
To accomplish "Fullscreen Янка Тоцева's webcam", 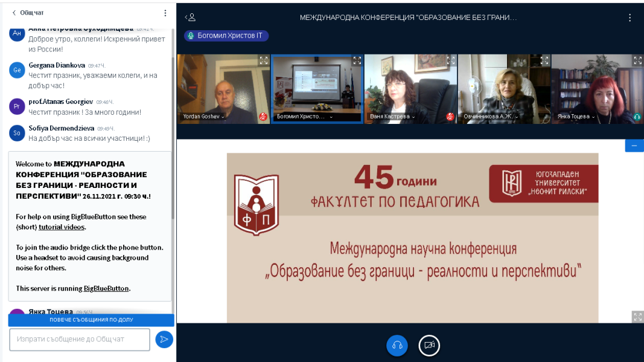I will click(638, 60).
